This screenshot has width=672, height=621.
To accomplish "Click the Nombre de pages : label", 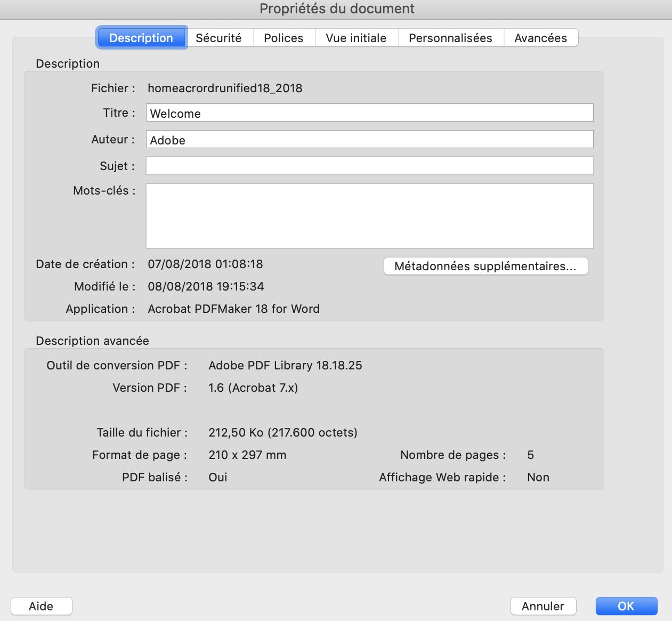I will click(x=453, y=455).
